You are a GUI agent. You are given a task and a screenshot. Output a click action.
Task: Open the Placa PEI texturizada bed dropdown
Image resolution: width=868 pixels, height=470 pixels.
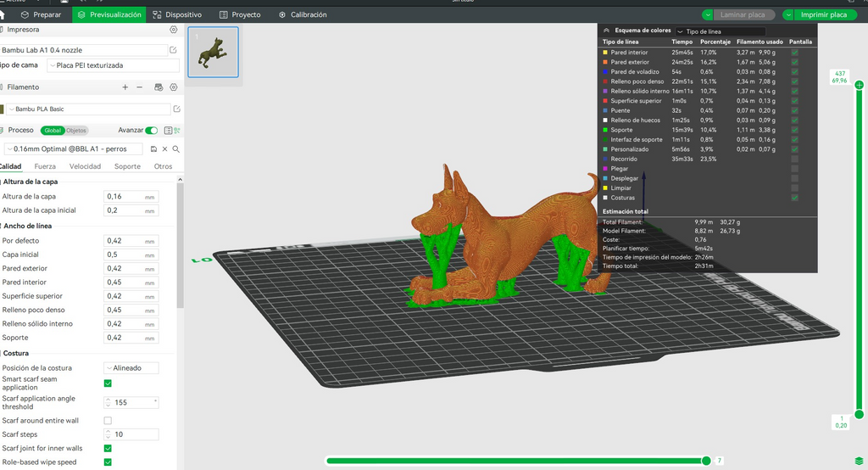113,65
